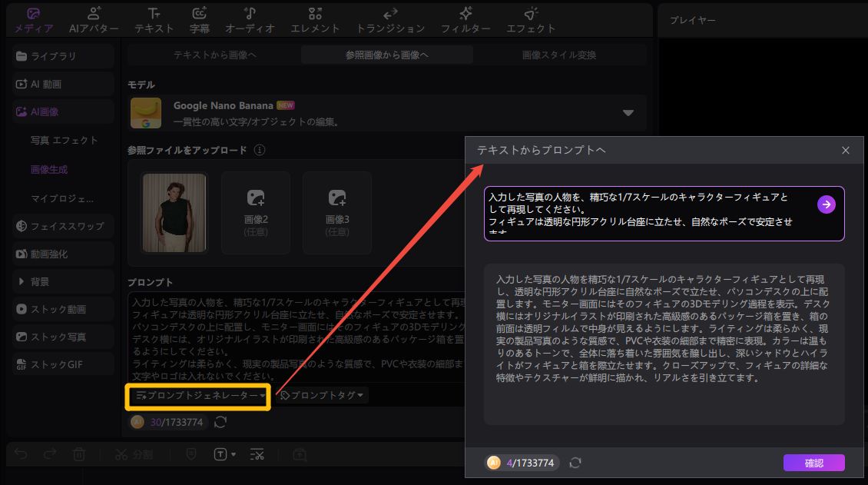The height and width of the screenshot is (485, 868).
Task: Expand the Google Nano Banana model selector
Action: (x=628, y=113)
